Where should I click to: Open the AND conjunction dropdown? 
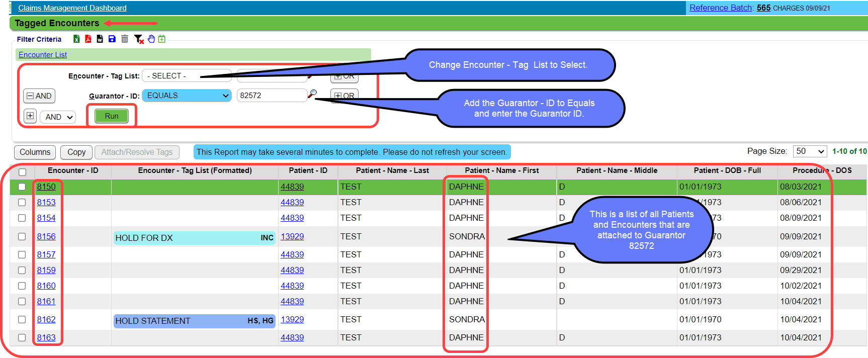click(58, 117)
